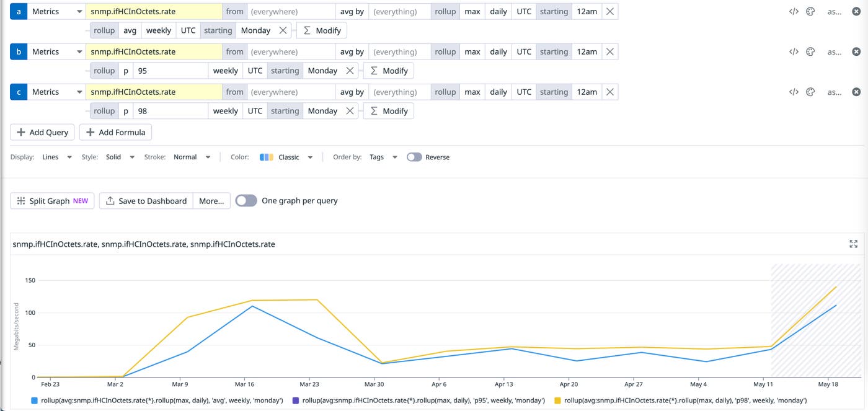Viewport: 868px width, 411px height.
Task: Open the Σ Modify menu on query a
Action: pos(321,30)
